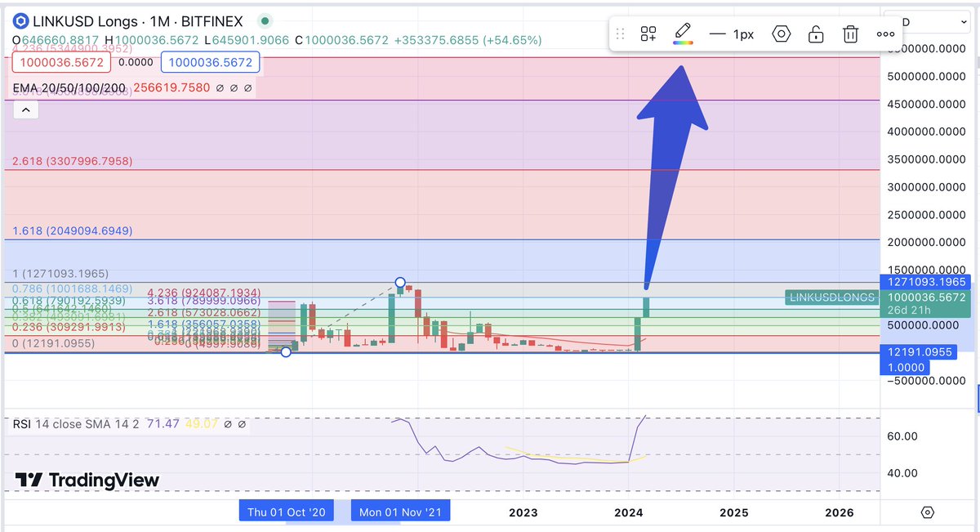980x532 pixels.
Task: Open the drawing templates icon next to the pencil
Action: coord(648,34)
